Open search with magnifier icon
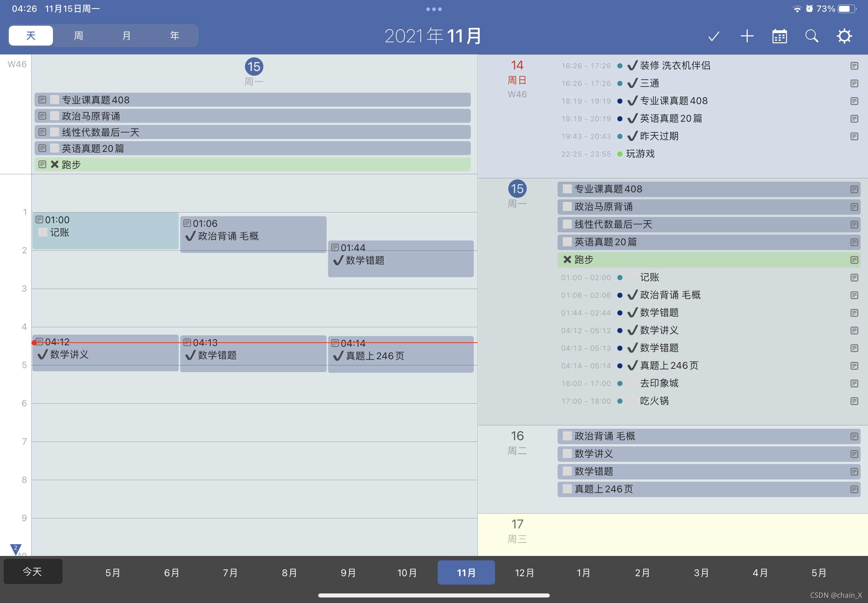868x603 pixels. pos(812,36)
